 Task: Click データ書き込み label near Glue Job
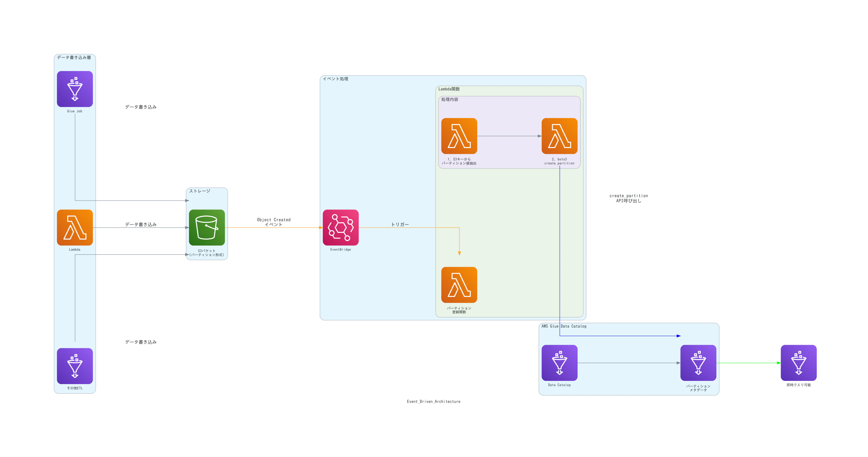click(141, 107)
